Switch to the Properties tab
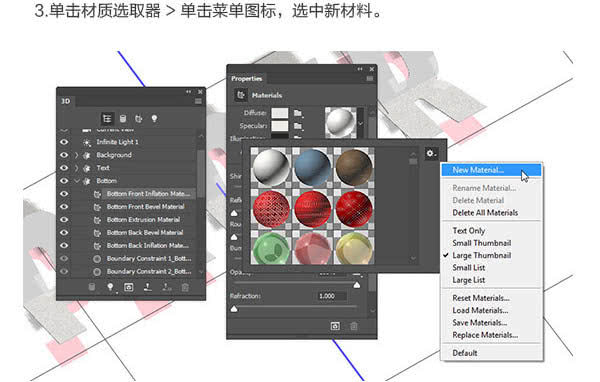Image resolution: width=600 pixels, height=382 pixels. 247,78
